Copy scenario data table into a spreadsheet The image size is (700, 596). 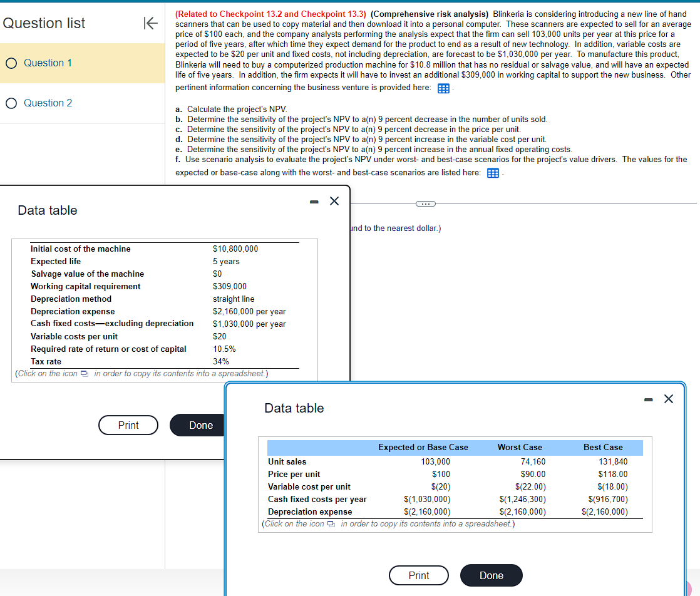tap(331, 525)
